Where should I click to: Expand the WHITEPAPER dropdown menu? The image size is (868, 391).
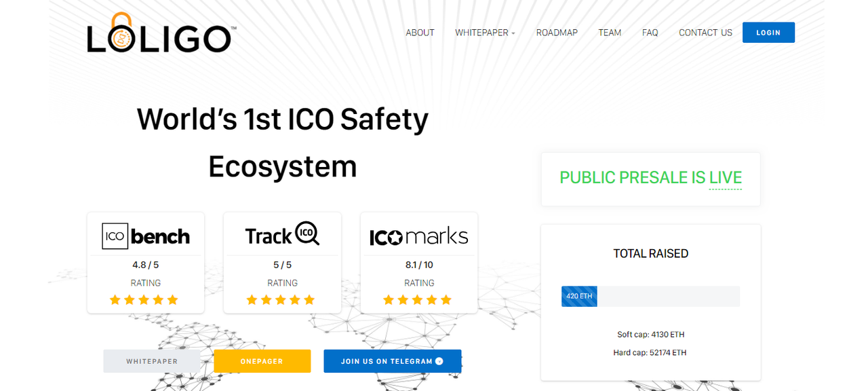coord(485,33)
